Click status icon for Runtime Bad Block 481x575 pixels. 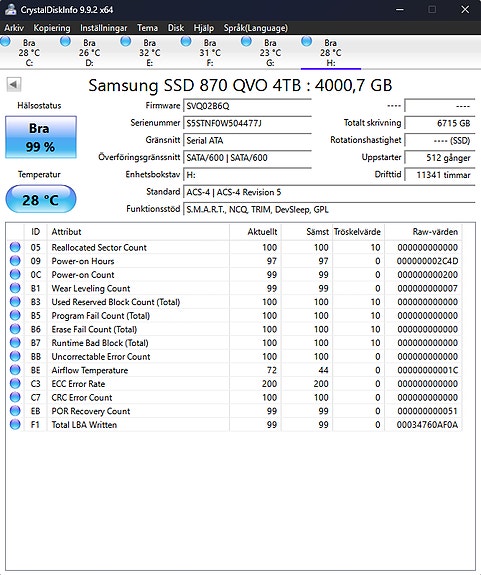tap(15, 343)
